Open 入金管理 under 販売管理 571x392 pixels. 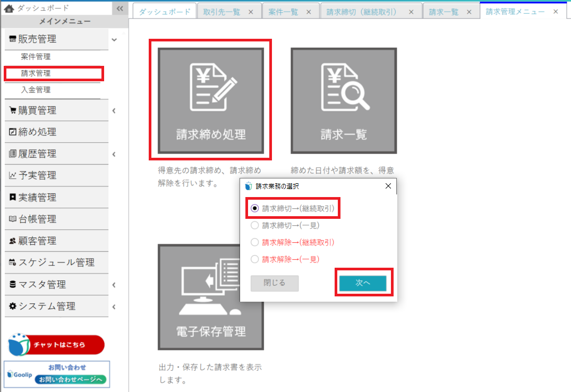pyautogui.click(x=36, y=90)
